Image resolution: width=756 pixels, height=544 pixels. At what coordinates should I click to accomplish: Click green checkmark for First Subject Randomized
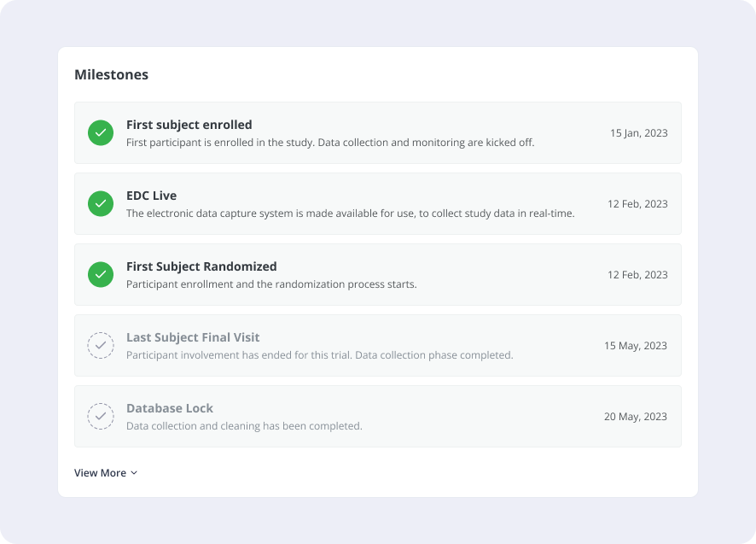(101, 275)
